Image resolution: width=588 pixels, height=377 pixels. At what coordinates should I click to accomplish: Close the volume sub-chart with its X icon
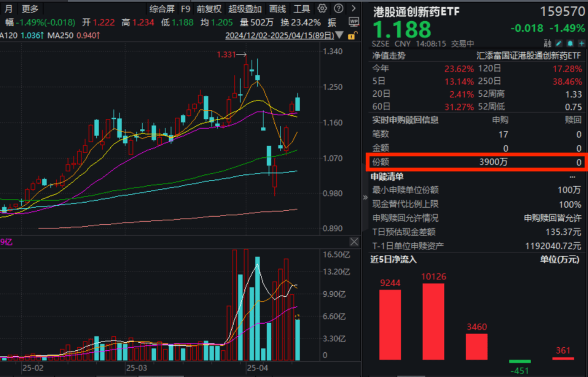click(354, 242)
